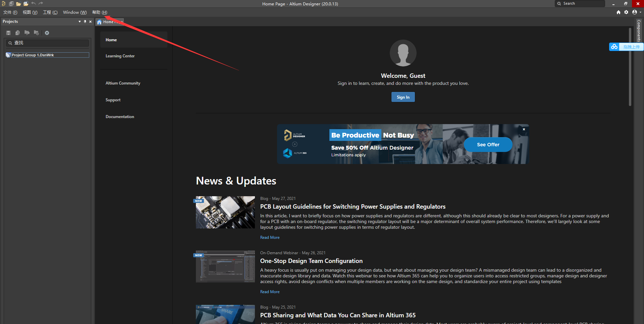Open Altium Community link
This screenshot has height=324, width=644.
[x=123, y=83]
